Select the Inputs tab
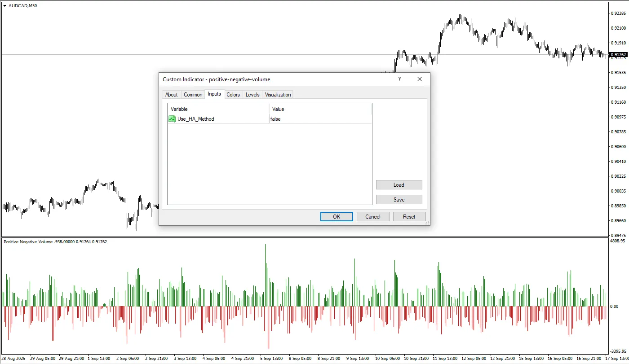 (214, 94)
